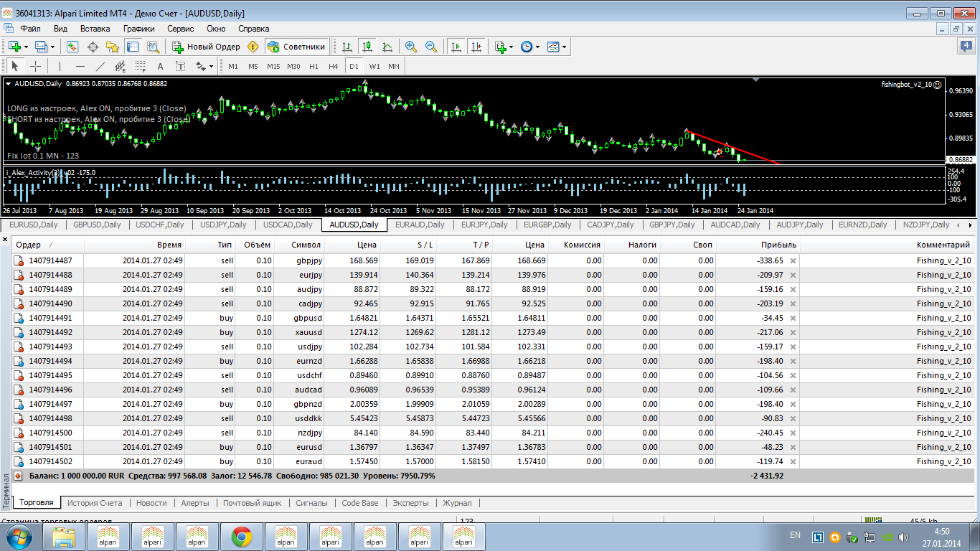
Task: Set timeframe to H4
Action: (334, 66)
